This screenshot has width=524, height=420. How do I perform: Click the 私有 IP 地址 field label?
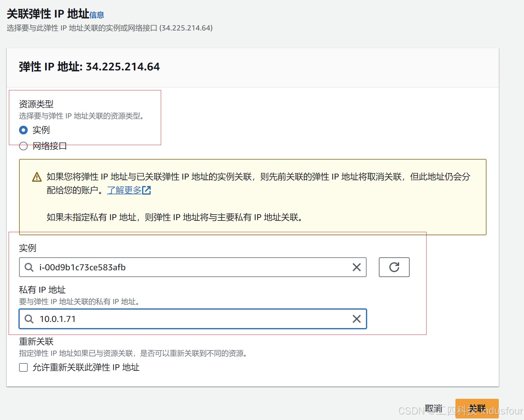[42, 290]
